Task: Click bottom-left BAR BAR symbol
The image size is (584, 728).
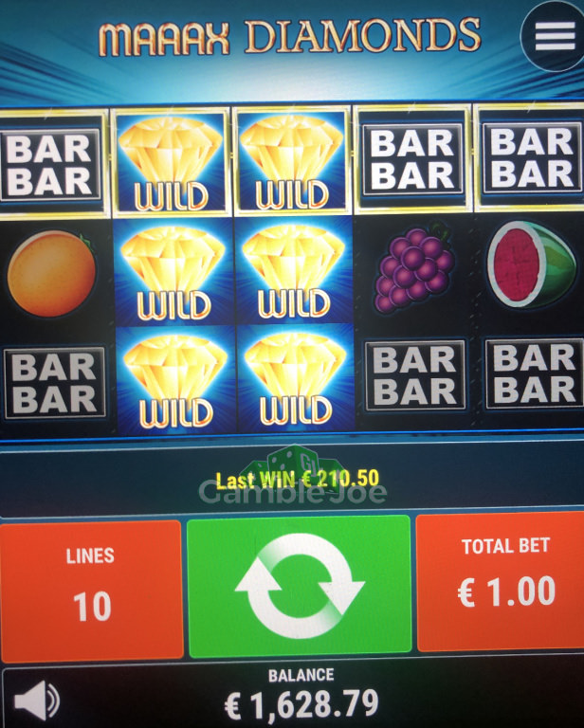Action: coord(55,383)
